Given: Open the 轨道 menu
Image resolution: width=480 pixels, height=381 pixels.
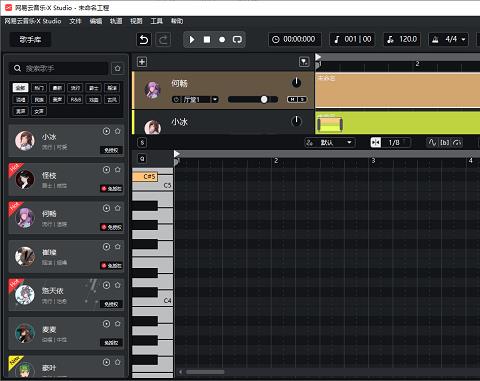Looking at the screenshot, I should coord(116,21).
